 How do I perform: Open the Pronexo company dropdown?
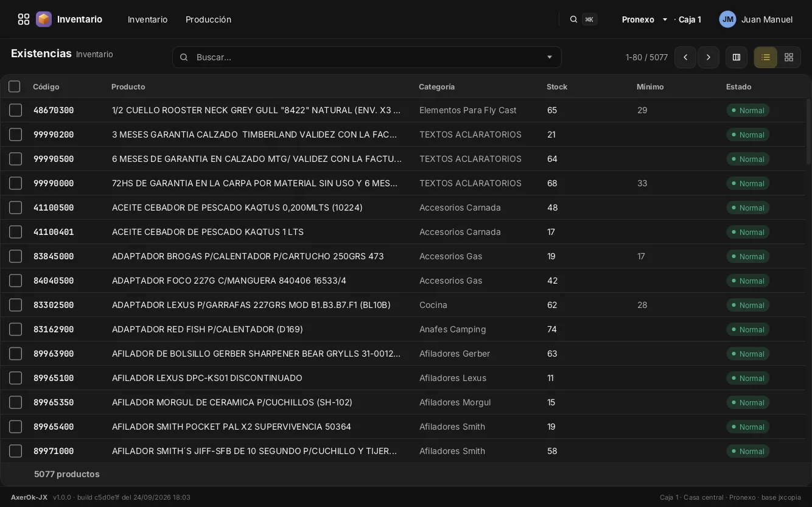(645, 19)
